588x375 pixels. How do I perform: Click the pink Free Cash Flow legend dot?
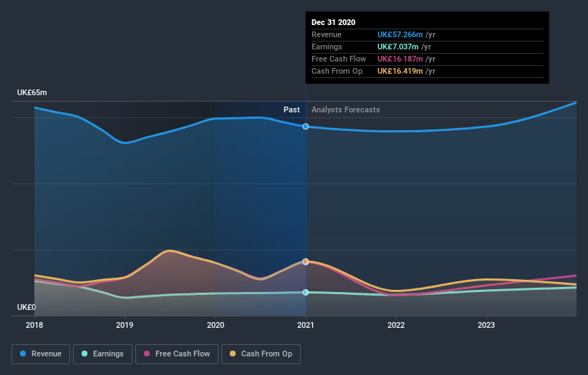pyautogui.click(x=147, y=354)
